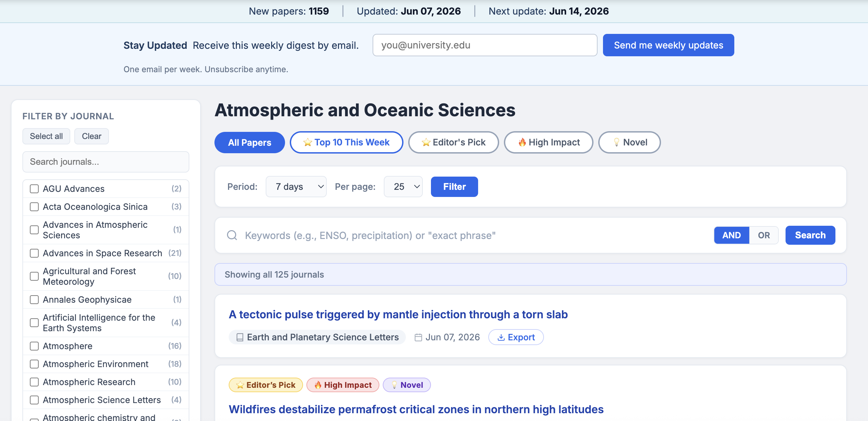The width and height of the screenshot is (868, 421).
Task: Tick Advances in Atmospheric Sciences checkbox
Action: tap(34, 230)
